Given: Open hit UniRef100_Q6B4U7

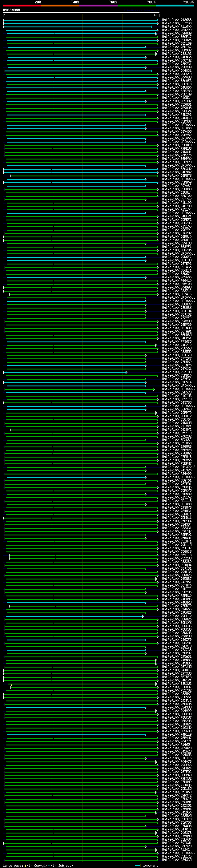Looking at the screenshot, I should (x=177, y=737).
